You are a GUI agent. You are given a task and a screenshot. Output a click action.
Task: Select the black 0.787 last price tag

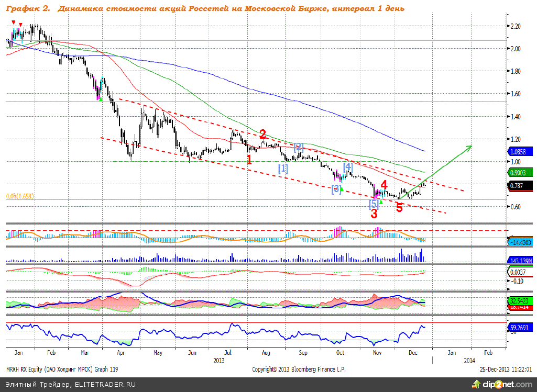pos(520,184)
